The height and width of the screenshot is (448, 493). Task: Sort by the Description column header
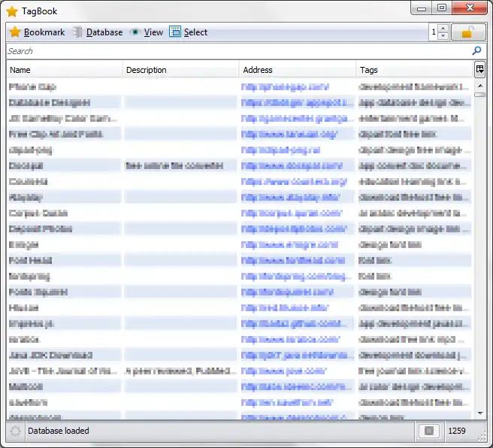click(180, 70)
